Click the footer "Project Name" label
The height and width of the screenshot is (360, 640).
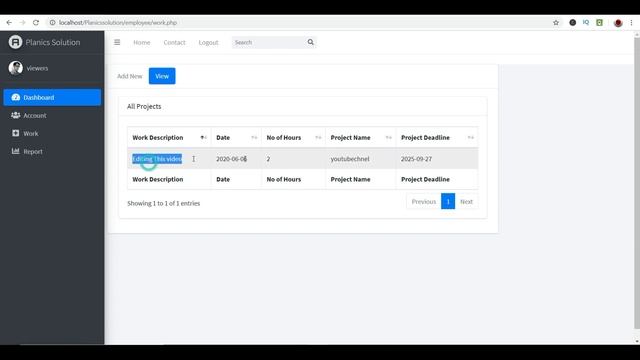(350, 180)
